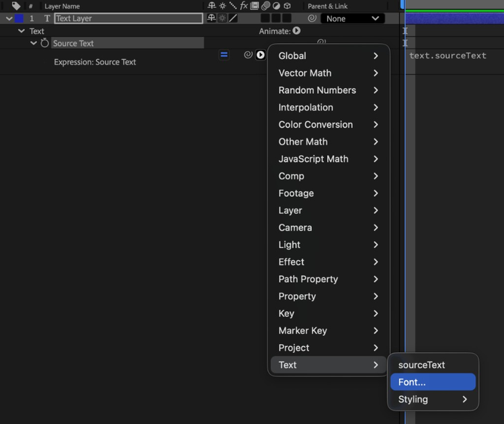Select the Source Text property row
This screenshot has width=504, height=424.
[128, 43]
